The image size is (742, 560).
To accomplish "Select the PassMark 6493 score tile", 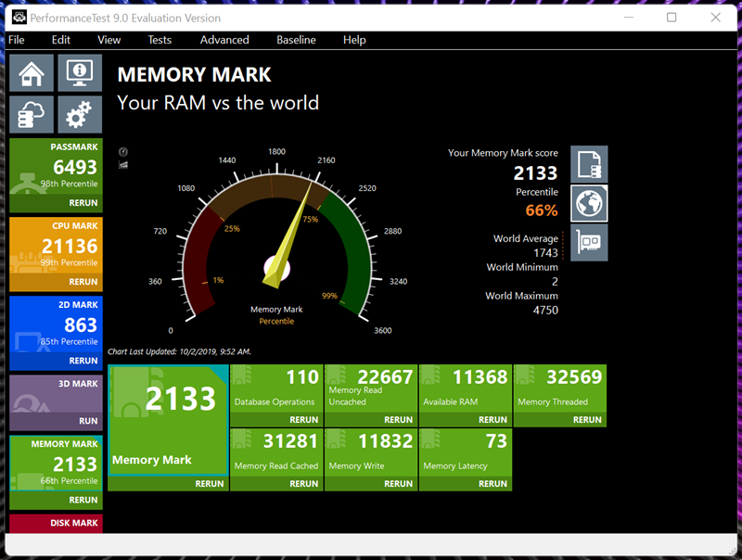I will 56,167.
